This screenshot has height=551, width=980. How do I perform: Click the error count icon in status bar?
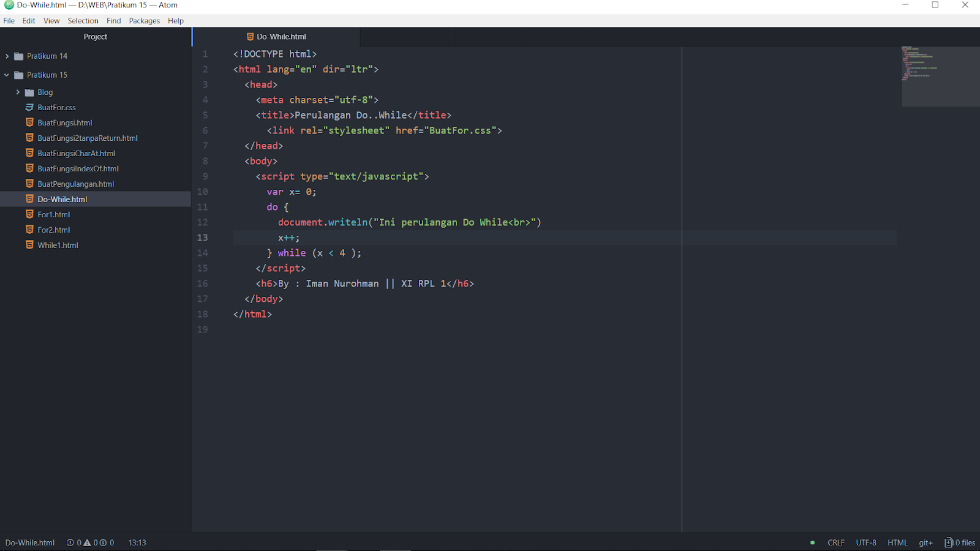(x=70, y=542)
